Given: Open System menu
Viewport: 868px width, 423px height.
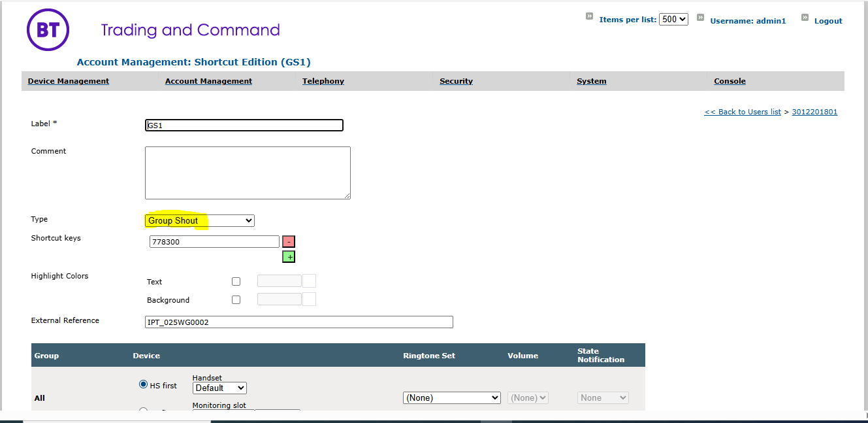Looking at the screenshot, I should (x=592, y=81).
